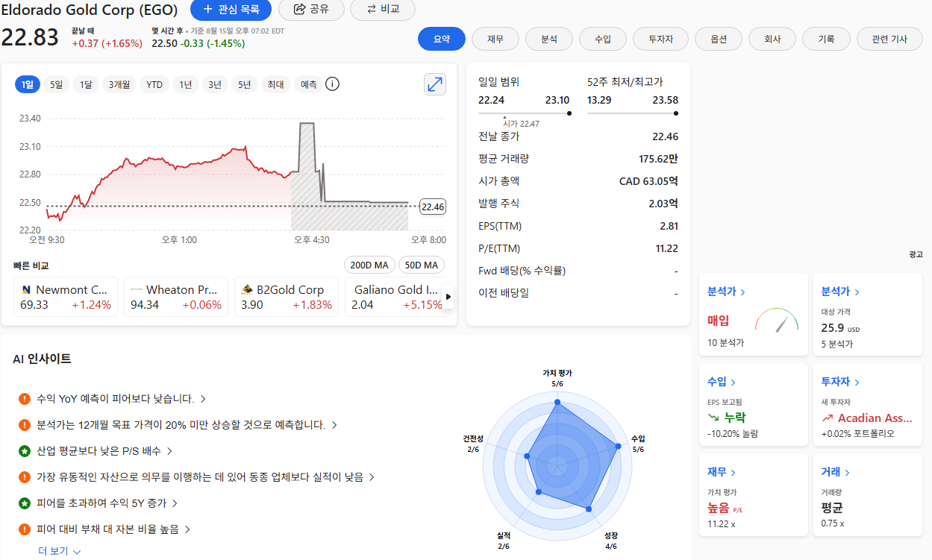
Task: Click the 가치 평가 5/6 radar label
Action: pos(557,378)
